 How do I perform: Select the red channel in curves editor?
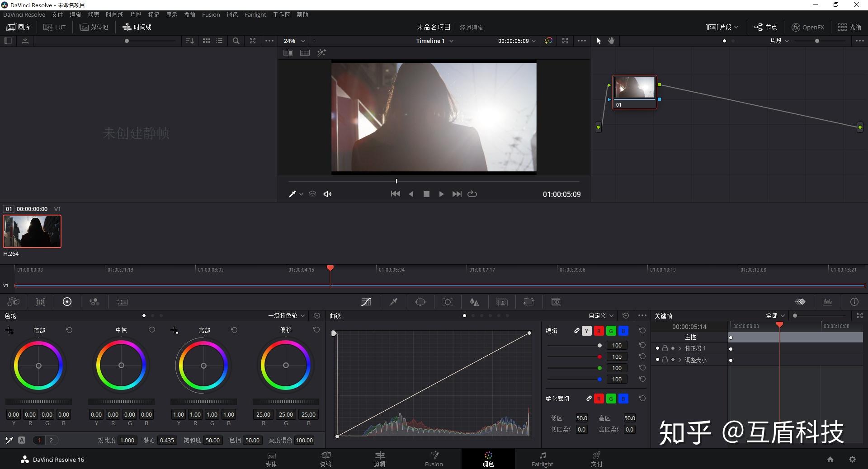(x=599, y=331)
